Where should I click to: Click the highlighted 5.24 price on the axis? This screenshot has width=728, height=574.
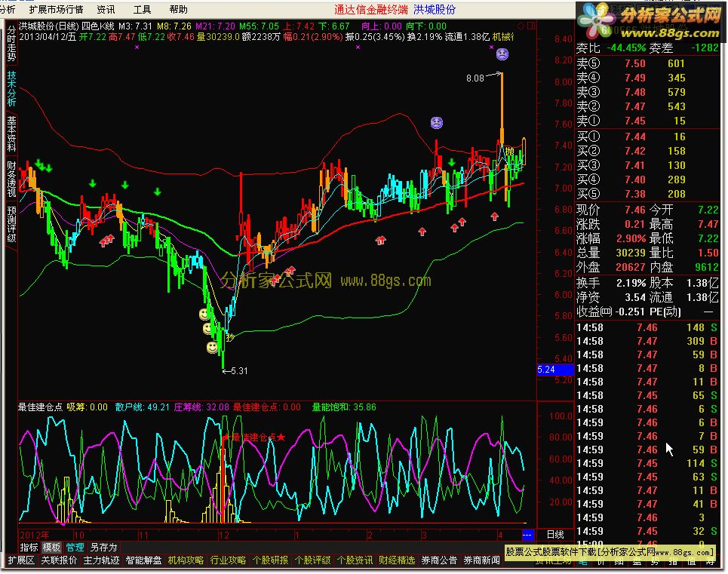click(555, 370)
